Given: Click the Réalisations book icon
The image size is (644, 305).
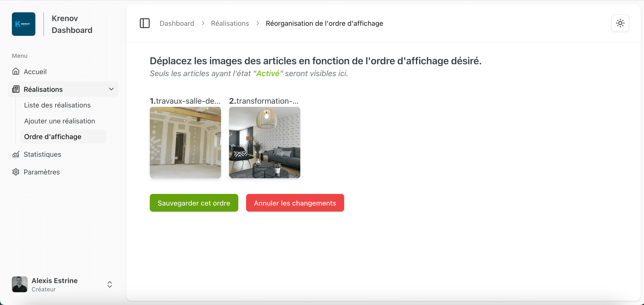Looking at the screenshot, I should click(x=16, y=89).
